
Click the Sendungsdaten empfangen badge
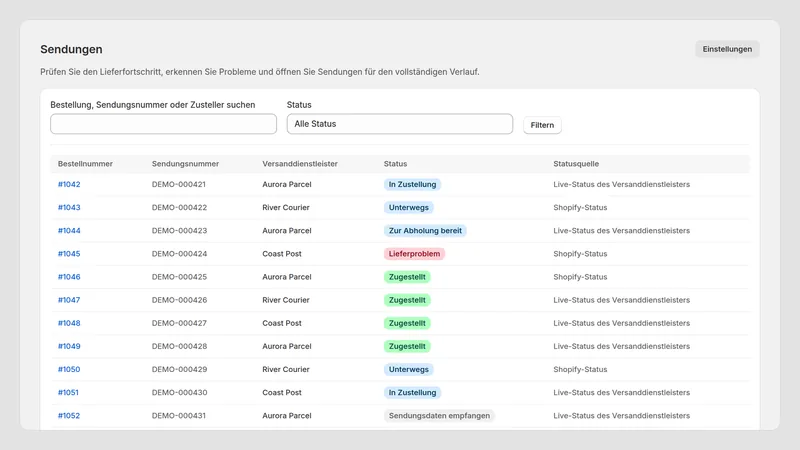[x=439, y=416]
